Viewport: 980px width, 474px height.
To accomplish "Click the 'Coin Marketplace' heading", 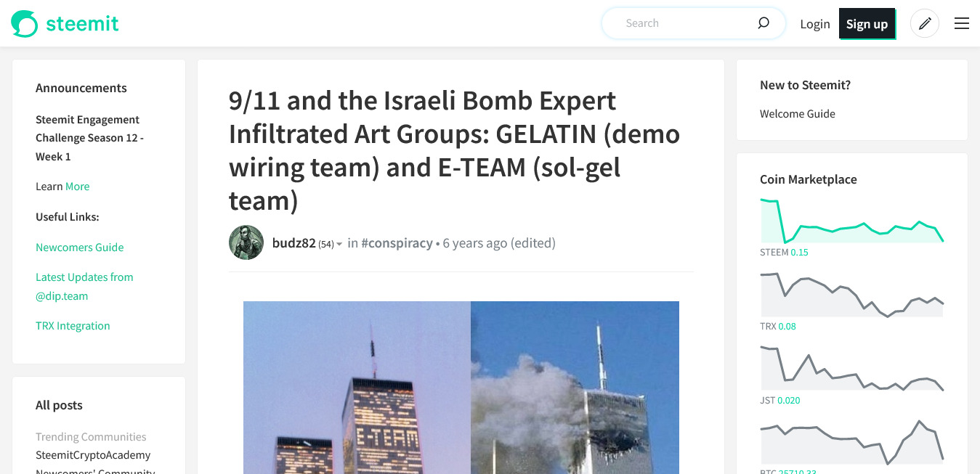I will point(809,179).
